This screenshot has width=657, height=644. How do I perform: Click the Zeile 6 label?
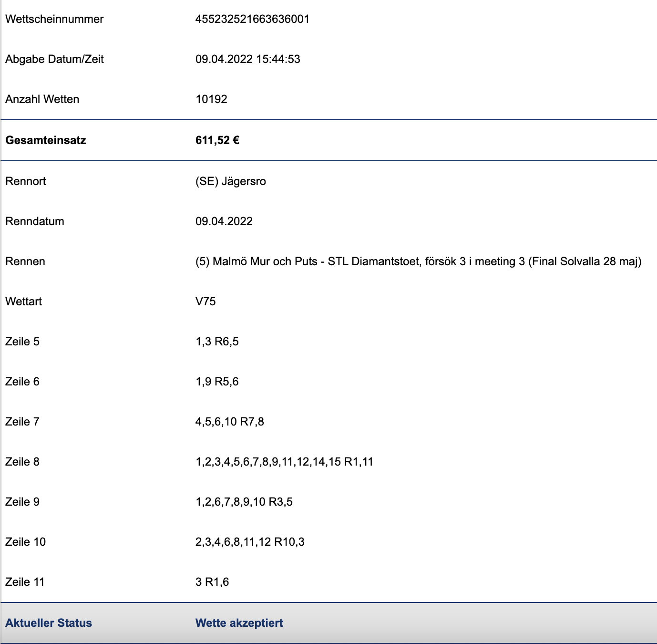[22, 382]
